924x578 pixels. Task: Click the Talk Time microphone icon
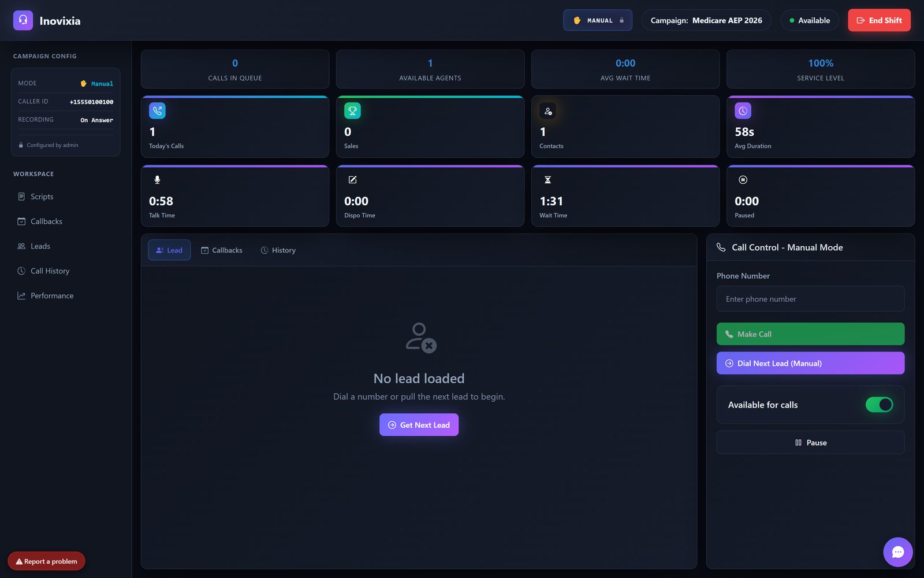(157, 180)
